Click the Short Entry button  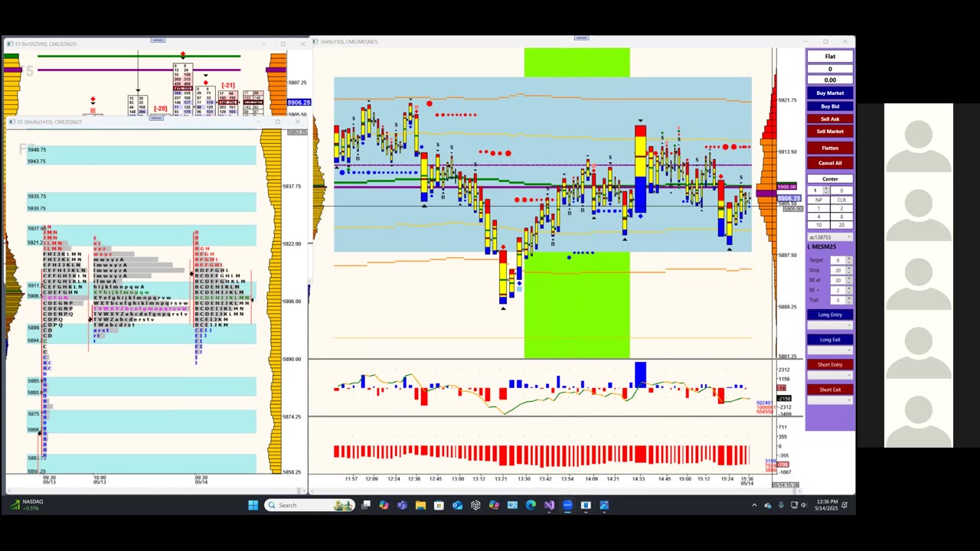point(830,364)
